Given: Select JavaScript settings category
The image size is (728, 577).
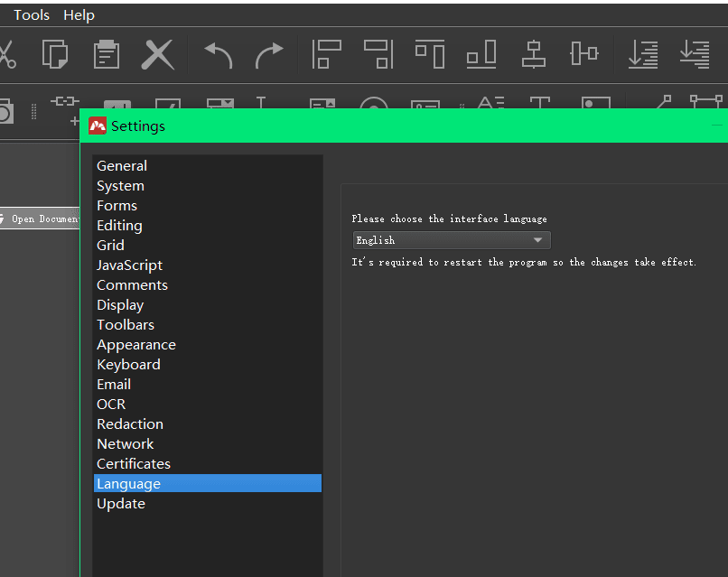Looking at the screenshot, I should pyautogui.click(x=130, y=265).
